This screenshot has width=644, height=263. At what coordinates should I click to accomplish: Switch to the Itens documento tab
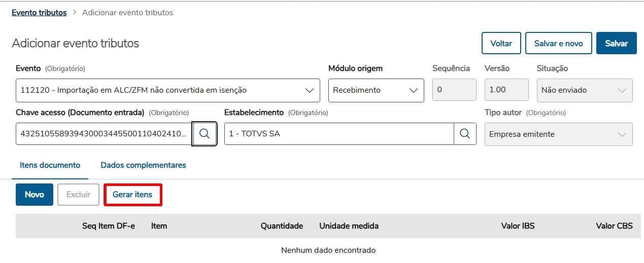coord(50,165)
